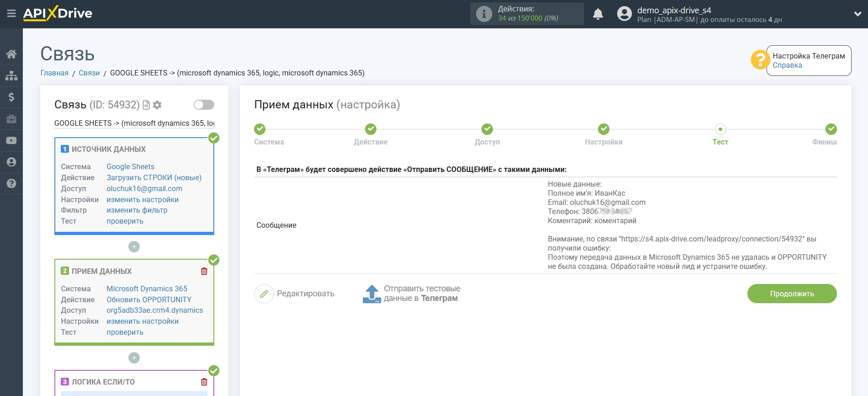Screen dimensions: 868x396
Task: Delete the ПРИЕМ ДАННЫХ block with trash icon
Action: coord(204,271)
